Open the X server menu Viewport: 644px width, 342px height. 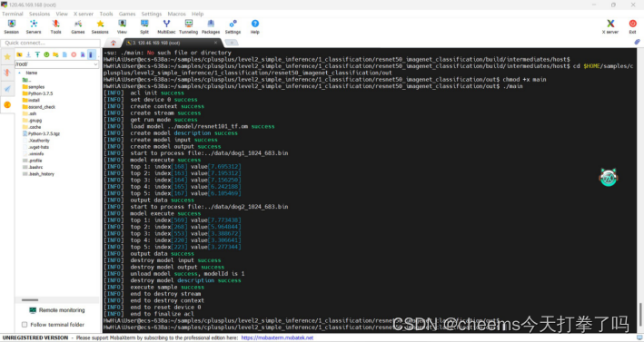tap(84, 14)
